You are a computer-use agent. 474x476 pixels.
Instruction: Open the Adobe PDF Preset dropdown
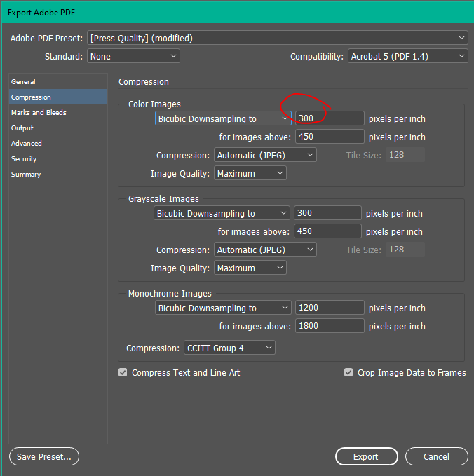pyautogui.click(x=277, y=38)
